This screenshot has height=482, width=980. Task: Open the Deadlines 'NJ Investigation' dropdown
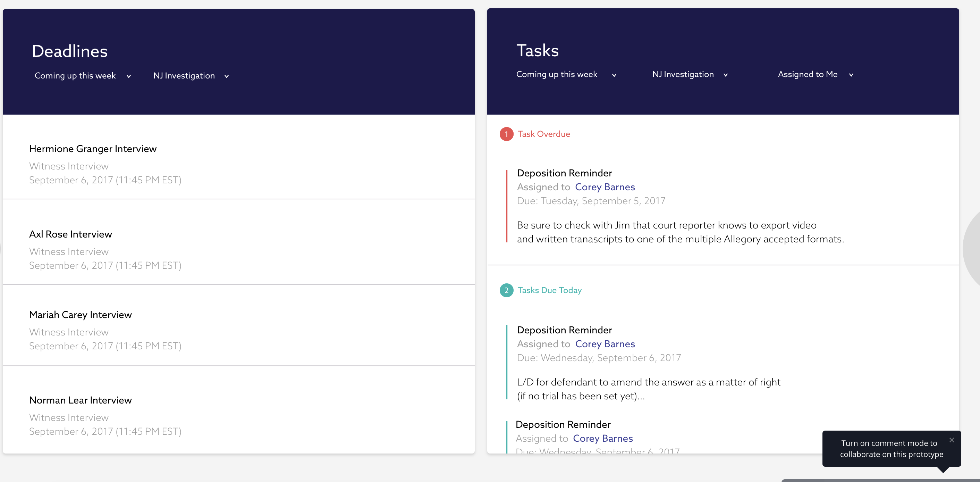point(191,76)
